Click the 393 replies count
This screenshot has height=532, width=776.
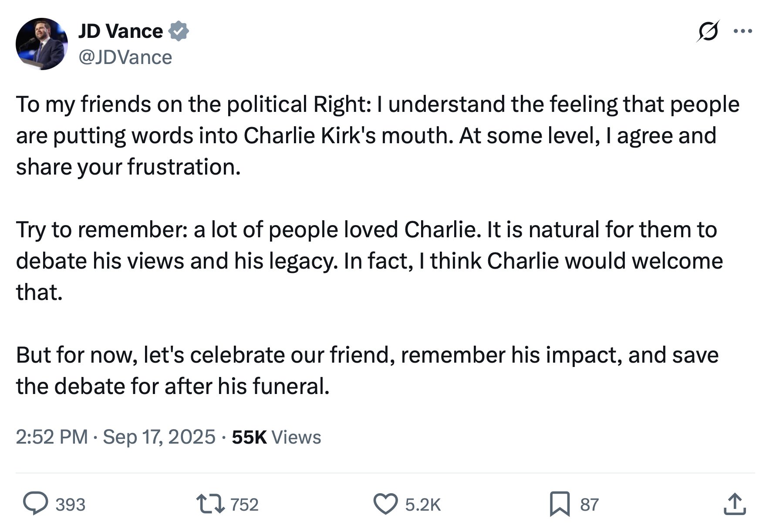pyautogui.click(x=71, y=505)
